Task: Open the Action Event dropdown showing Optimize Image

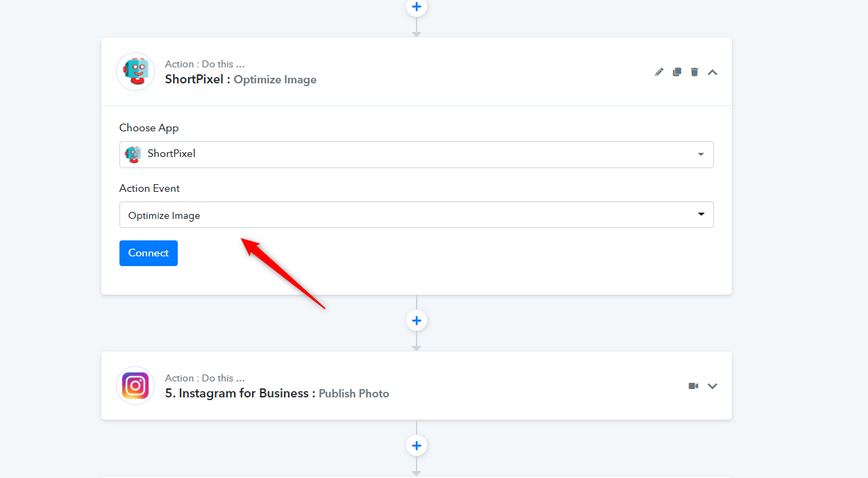Action: point(417,215)
